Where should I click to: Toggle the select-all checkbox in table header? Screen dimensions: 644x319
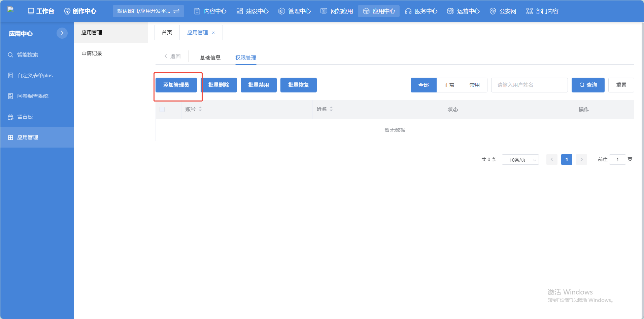162,109
